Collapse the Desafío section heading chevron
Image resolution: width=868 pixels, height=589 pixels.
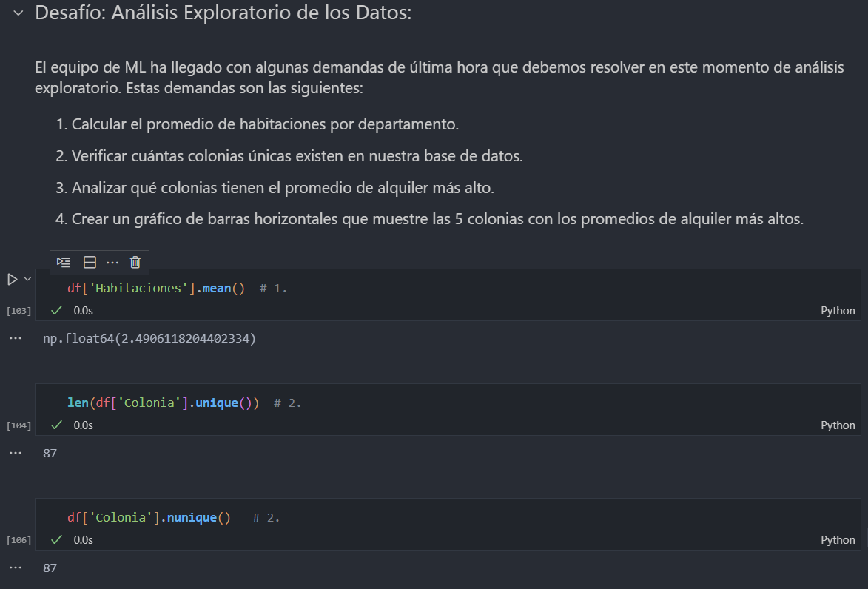click(18, 13)
